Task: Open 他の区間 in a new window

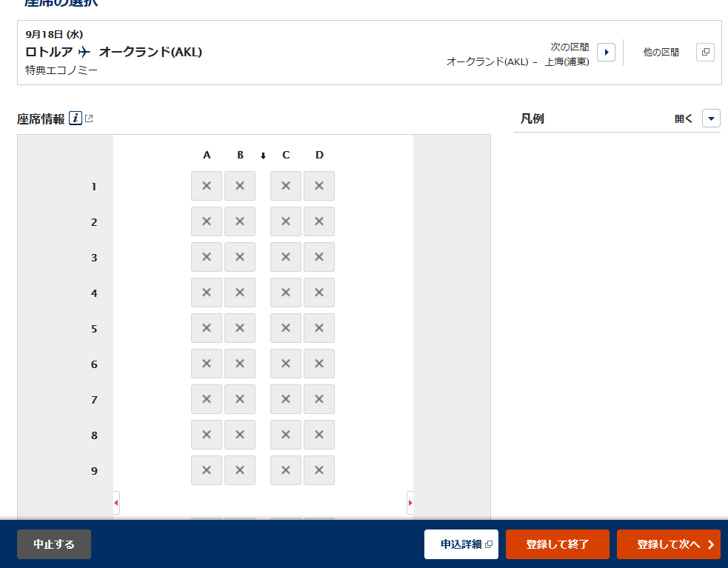Action: point(705,52)
